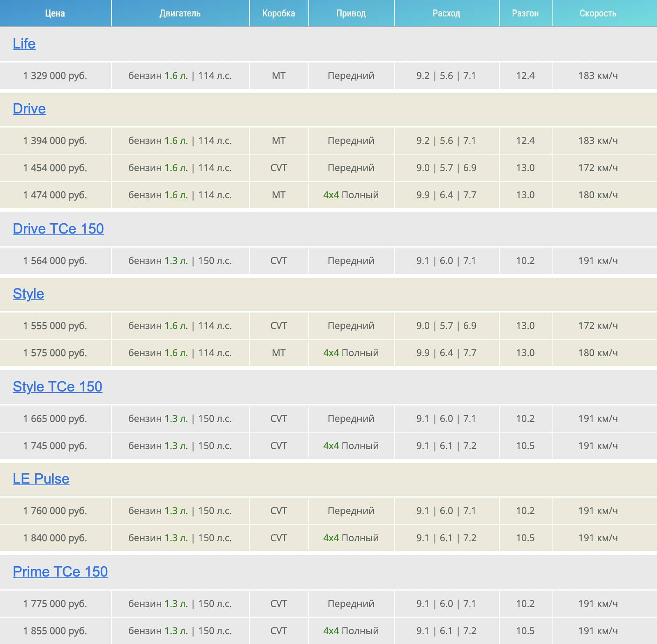
Task: Select the Style TCe 150 link
Action: click(x=57, y=387)
